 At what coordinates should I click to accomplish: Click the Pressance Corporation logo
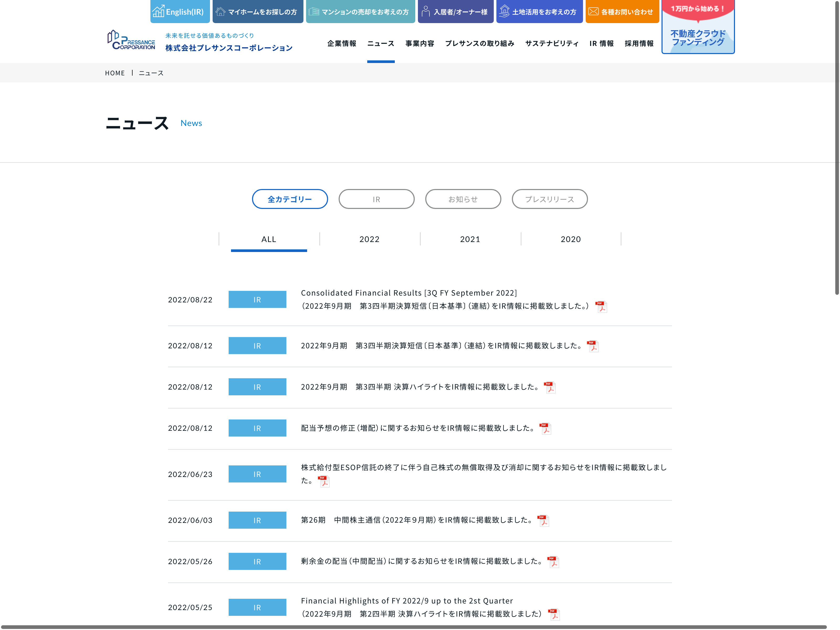132,40
